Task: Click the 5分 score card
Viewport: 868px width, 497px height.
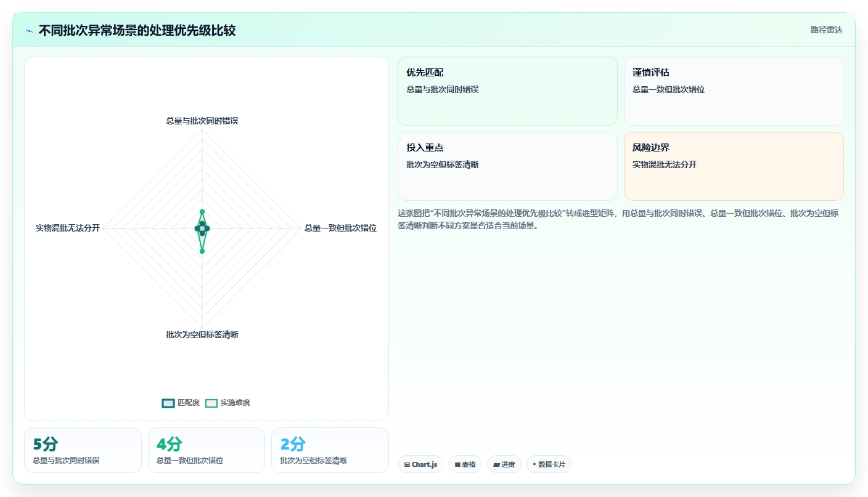Action: [83, 450]
